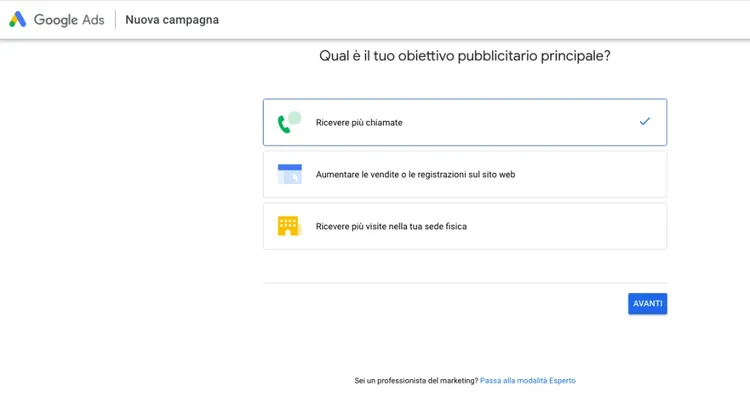
Task: Click the AVANTI button
Action: (647, 304)
